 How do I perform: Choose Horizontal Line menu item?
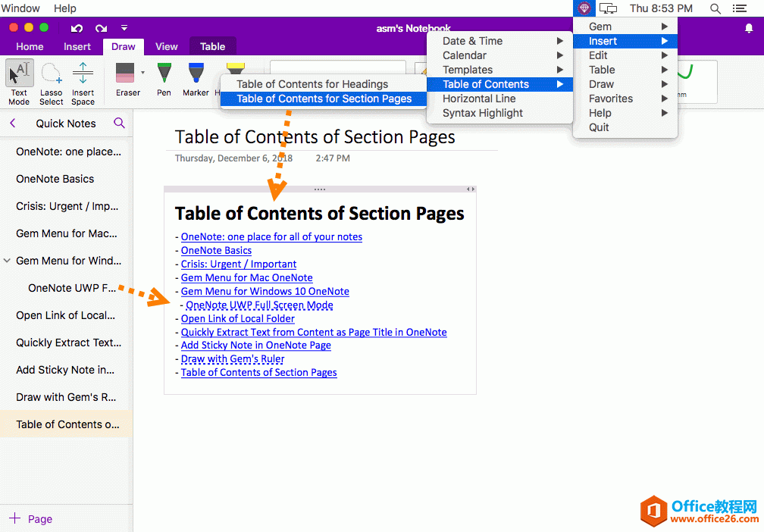[x=500, y=99]
